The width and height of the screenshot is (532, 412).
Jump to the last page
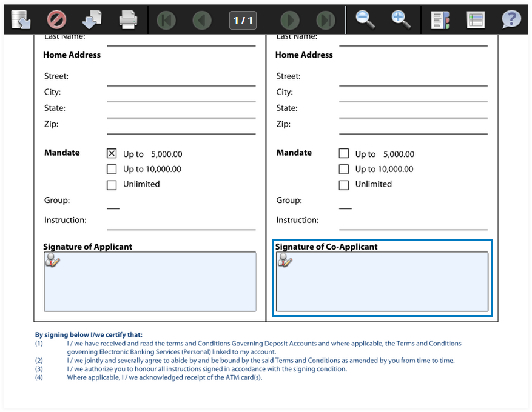tap(326, 21)
